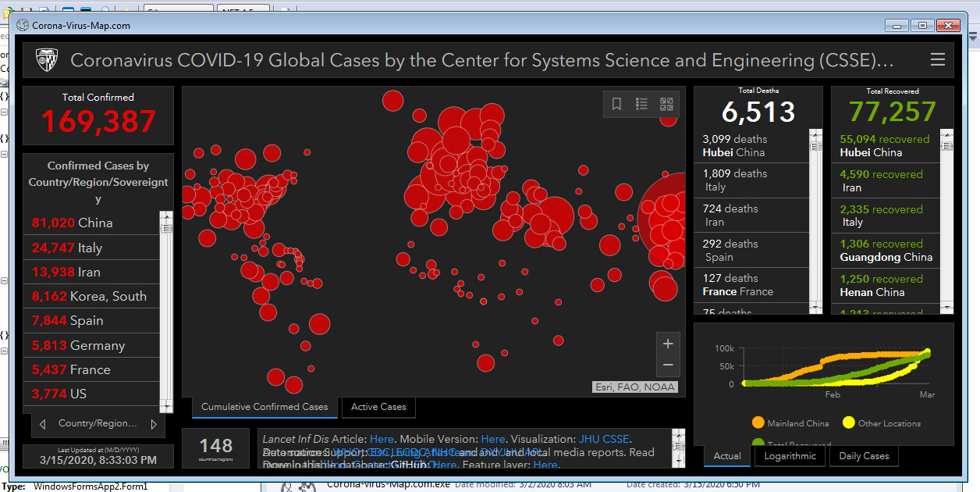Select Iran 724 deaths entry

[x=751, y=216]
